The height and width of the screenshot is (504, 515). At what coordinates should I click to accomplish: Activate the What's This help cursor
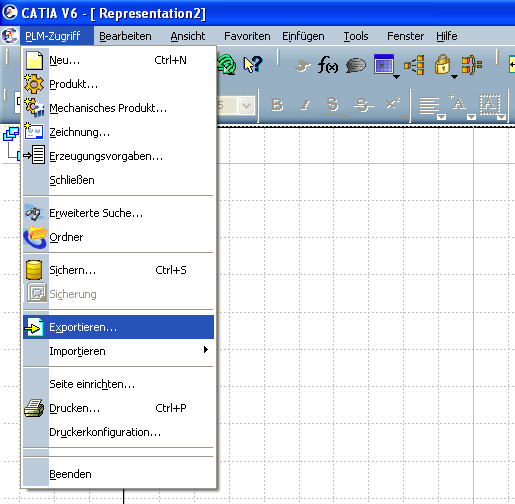pyautogui.click(x=253, y=65)
